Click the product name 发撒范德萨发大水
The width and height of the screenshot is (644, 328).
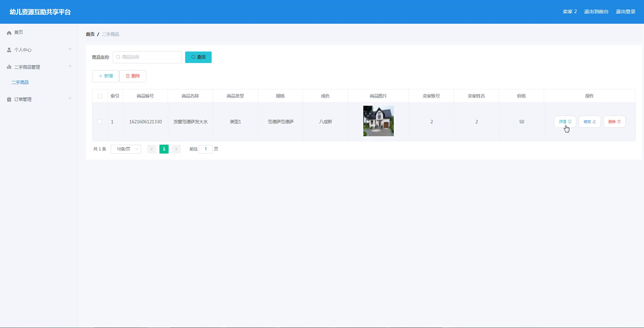click(191, 122)
